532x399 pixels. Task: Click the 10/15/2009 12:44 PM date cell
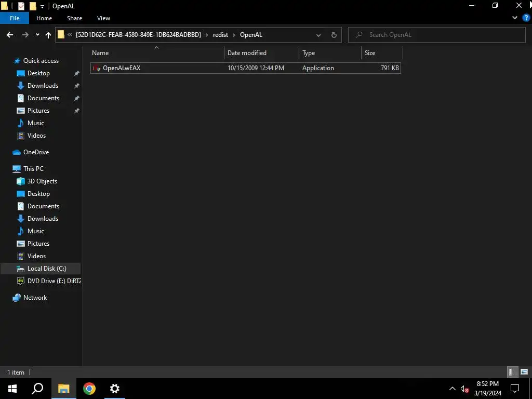coord(256,68)
